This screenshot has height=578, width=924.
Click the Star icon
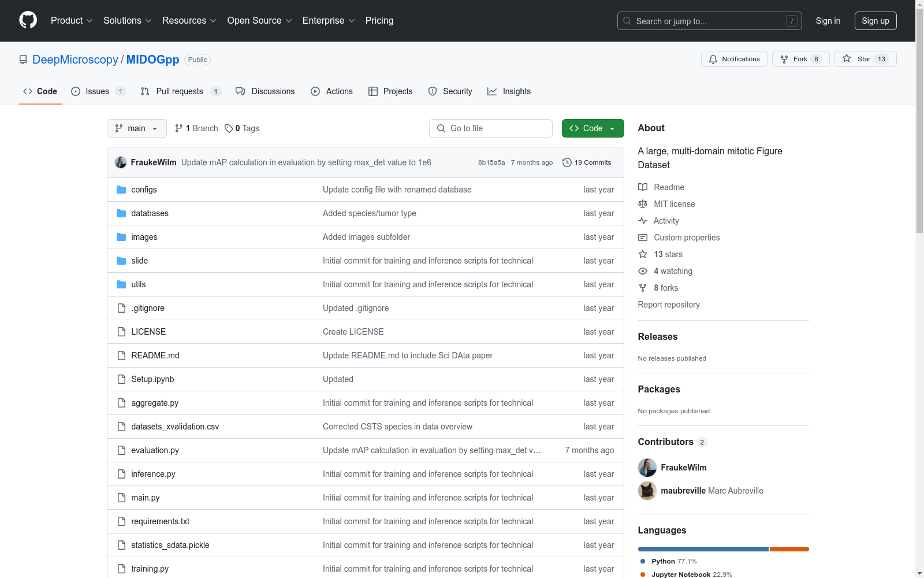(847, 58)
